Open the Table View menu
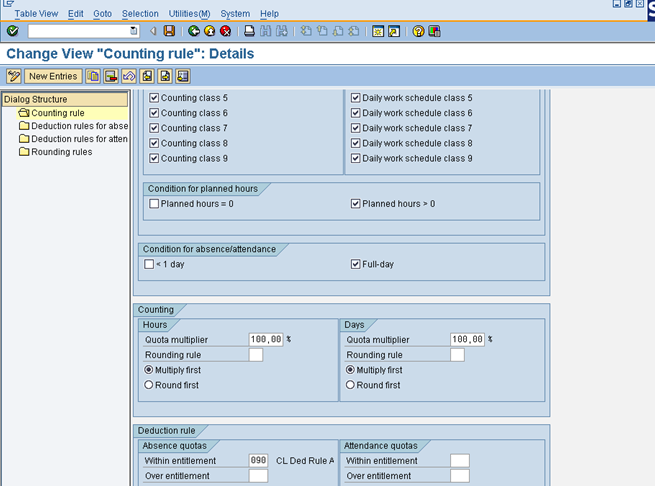The height and width of the screenshot is (486, 655). (36, 14)
